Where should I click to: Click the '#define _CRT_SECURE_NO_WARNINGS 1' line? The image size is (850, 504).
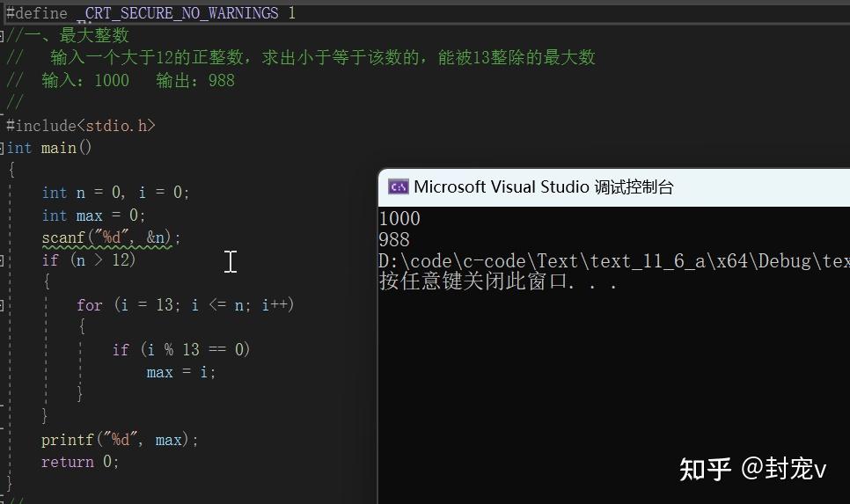click(150, 13)
